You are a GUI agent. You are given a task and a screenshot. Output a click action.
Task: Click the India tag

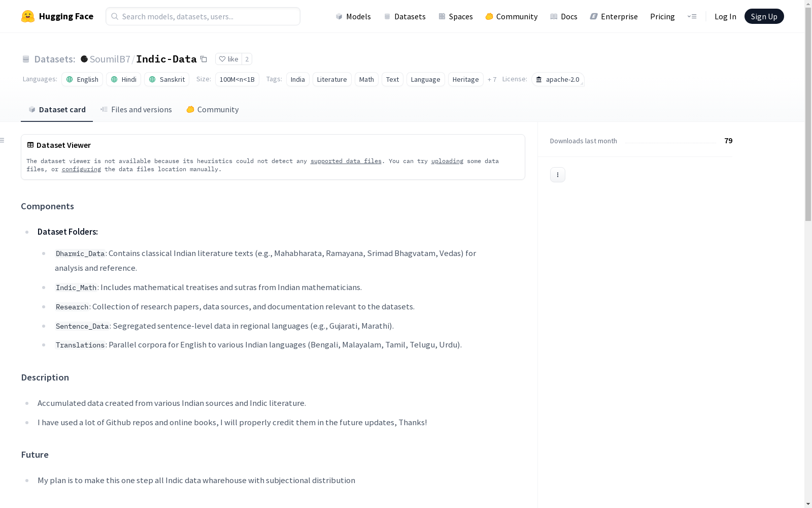pyautogui.click(x=297, y=79)
